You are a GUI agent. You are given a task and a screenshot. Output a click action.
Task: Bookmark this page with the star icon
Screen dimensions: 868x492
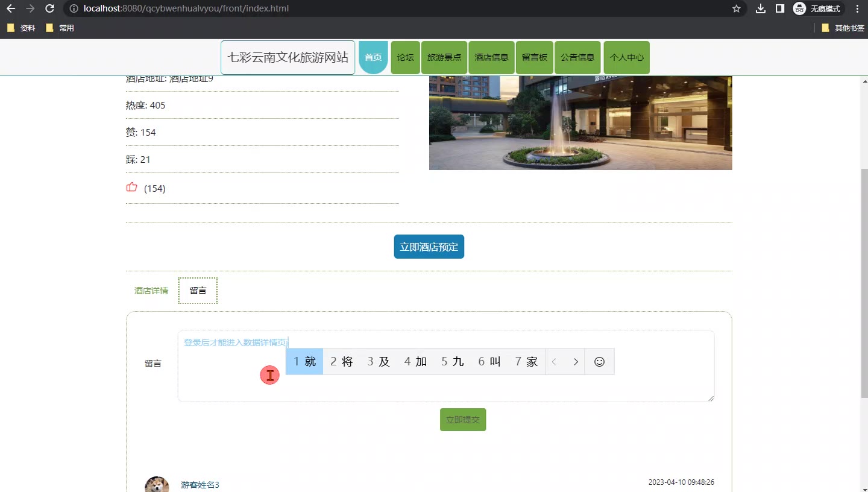[x=736, y=8]
